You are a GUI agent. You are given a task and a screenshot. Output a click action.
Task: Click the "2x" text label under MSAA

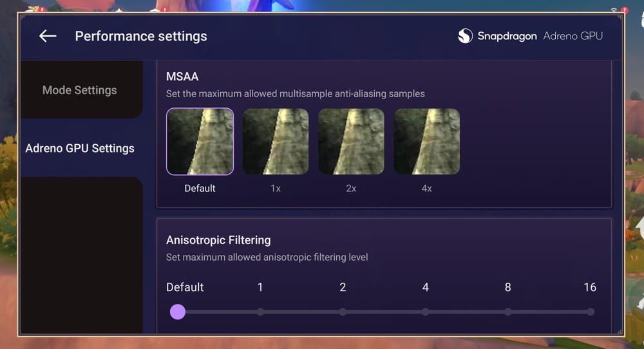(351, 189)
